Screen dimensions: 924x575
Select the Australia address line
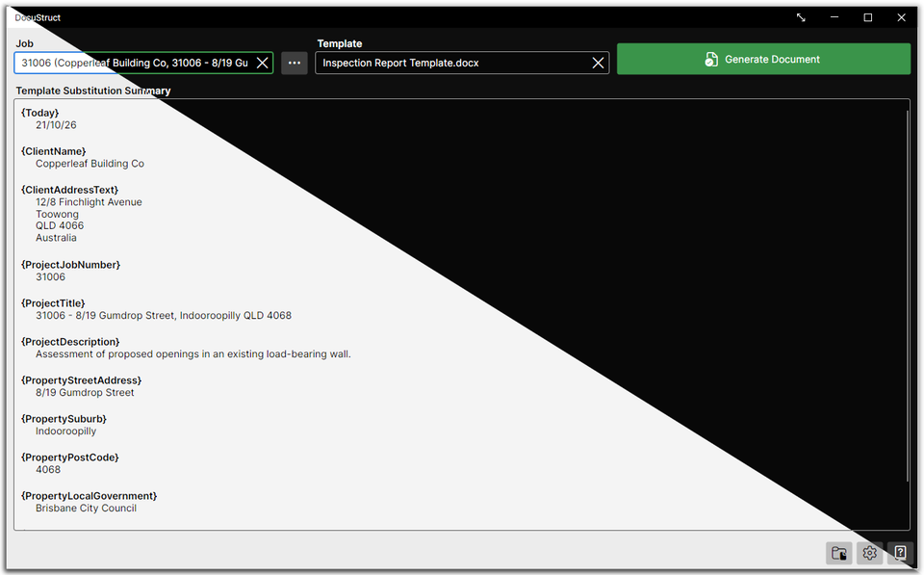(x=56, y=238)
